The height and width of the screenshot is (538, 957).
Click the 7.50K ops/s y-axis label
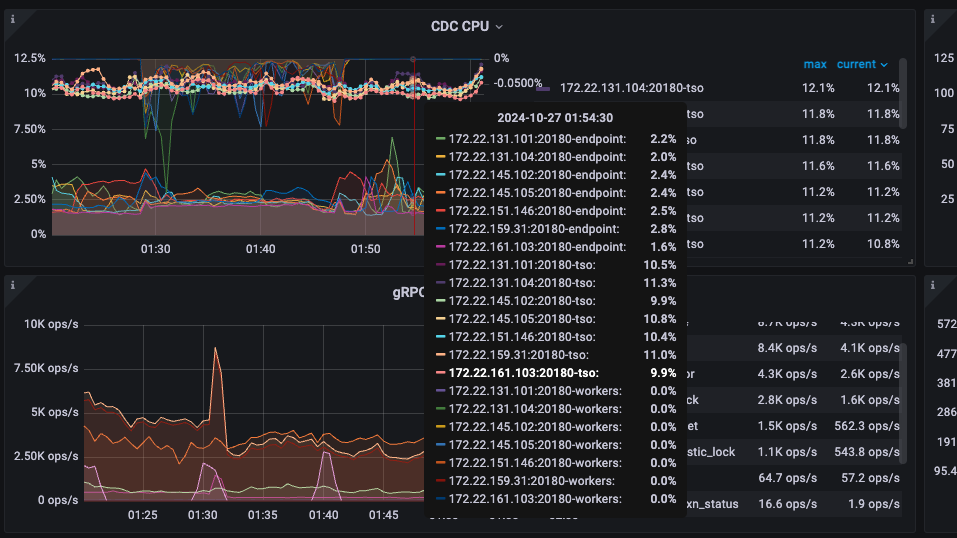tap(46, 368)
